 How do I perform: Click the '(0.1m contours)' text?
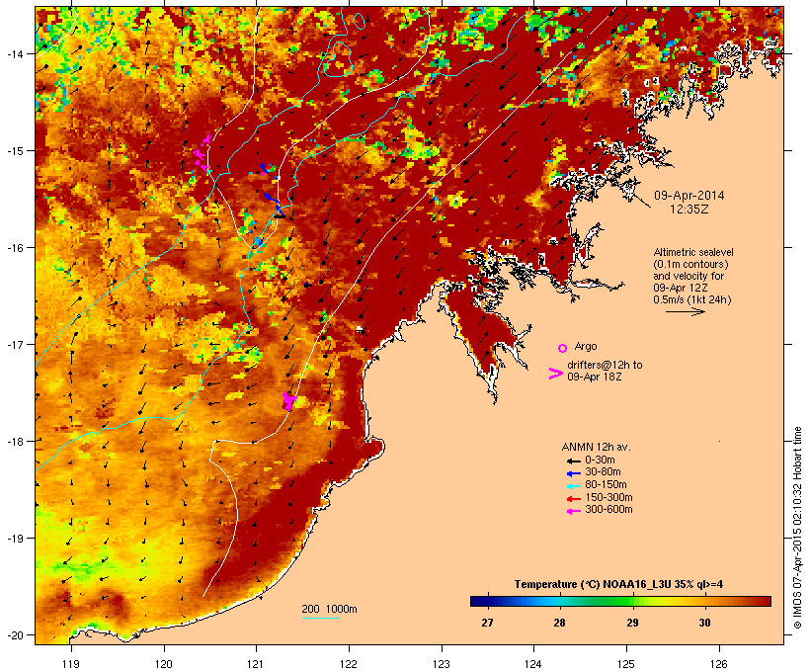click(x=691, y=264)
